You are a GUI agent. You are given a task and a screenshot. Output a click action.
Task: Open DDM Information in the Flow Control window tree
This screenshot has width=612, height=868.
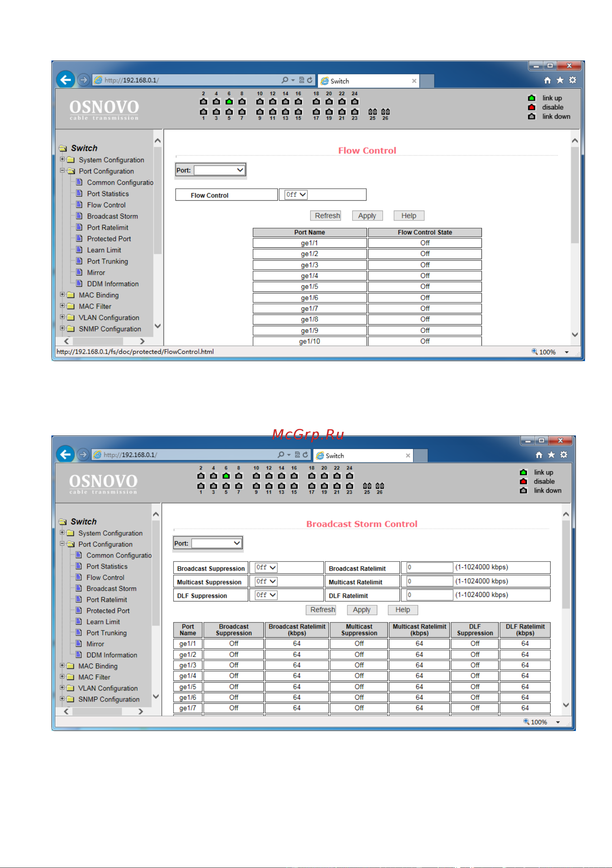pyautogui.click(x=113, y=284)
